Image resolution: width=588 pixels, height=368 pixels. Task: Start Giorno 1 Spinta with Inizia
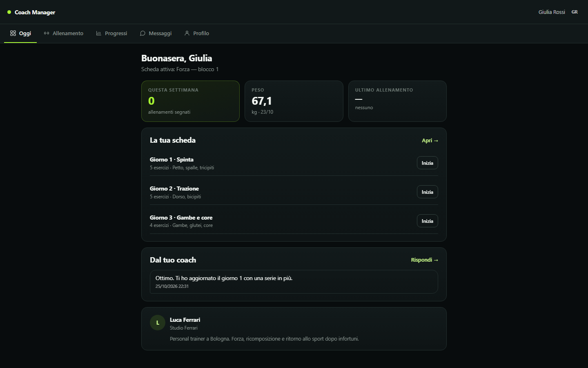coord(428,163)
